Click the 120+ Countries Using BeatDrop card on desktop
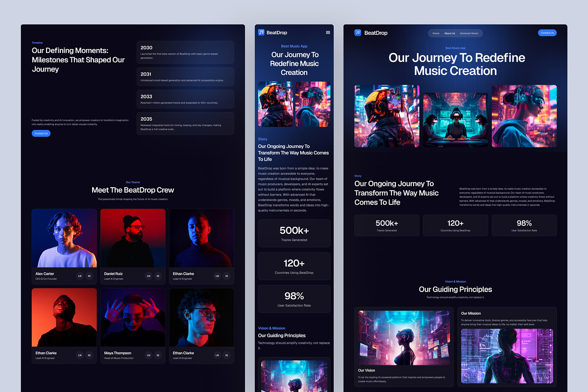 [x=456, y=225]
